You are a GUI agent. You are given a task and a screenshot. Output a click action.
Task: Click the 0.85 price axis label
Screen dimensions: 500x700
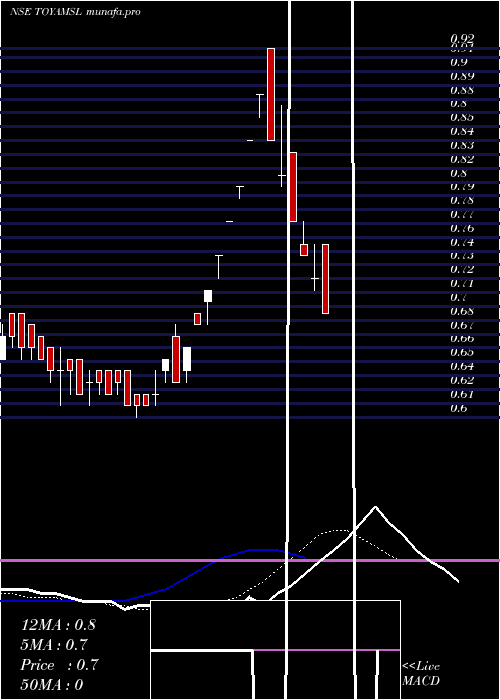462,118
